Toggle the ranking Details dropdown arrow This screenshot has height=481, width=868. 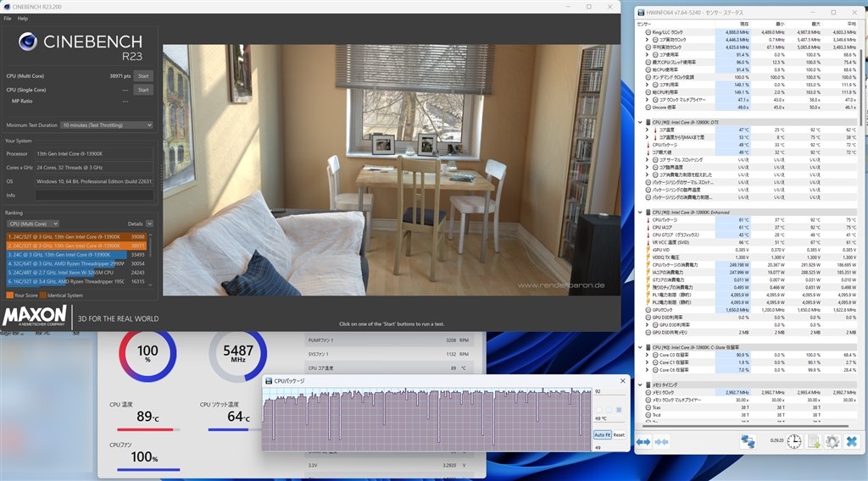(149, 224)
